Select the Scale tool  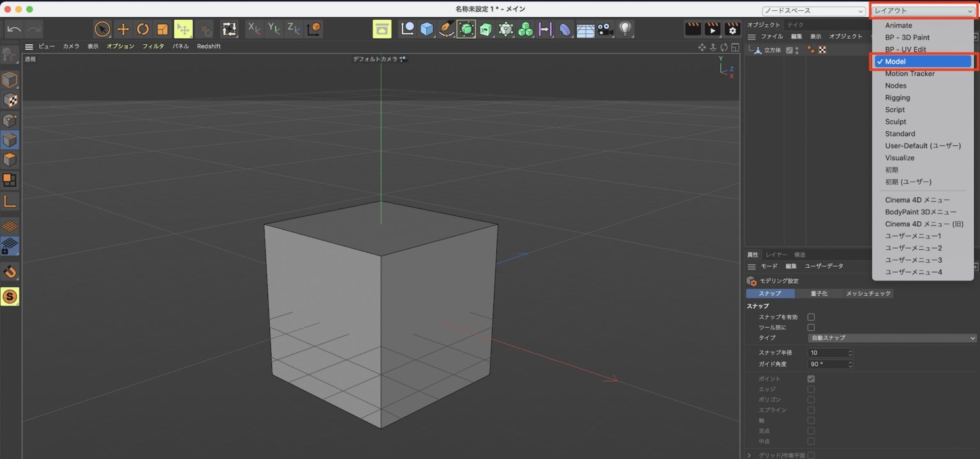[162, 29]
